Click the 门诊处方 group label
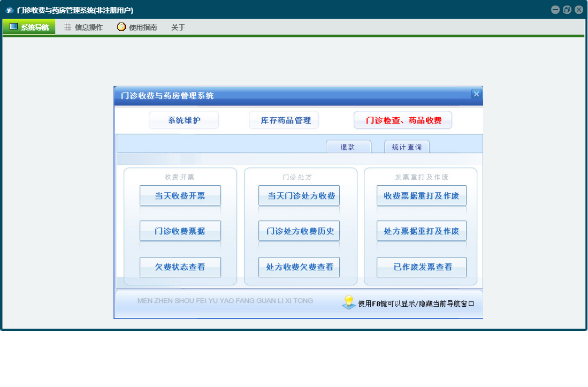Screen dimensions: 588x387 click(x=297, y=177)
